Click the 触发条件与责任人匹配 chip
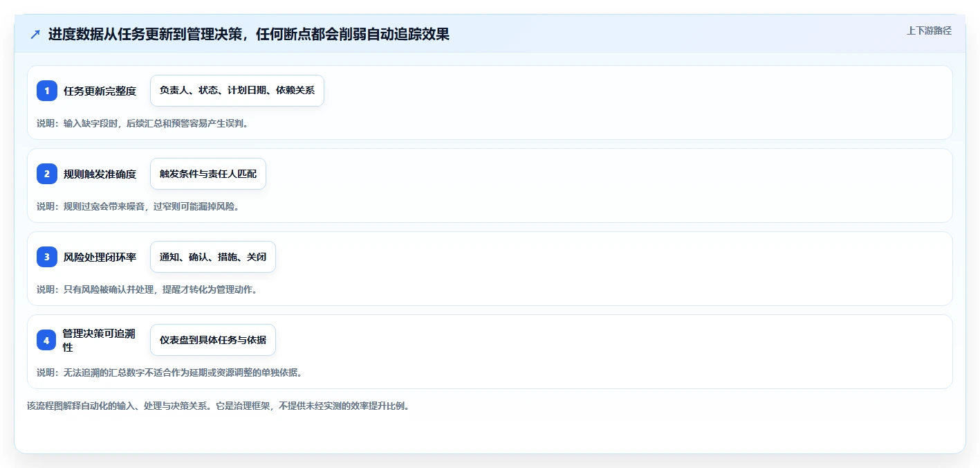This screenshot has width=980, height=468. tap(208, 174)
